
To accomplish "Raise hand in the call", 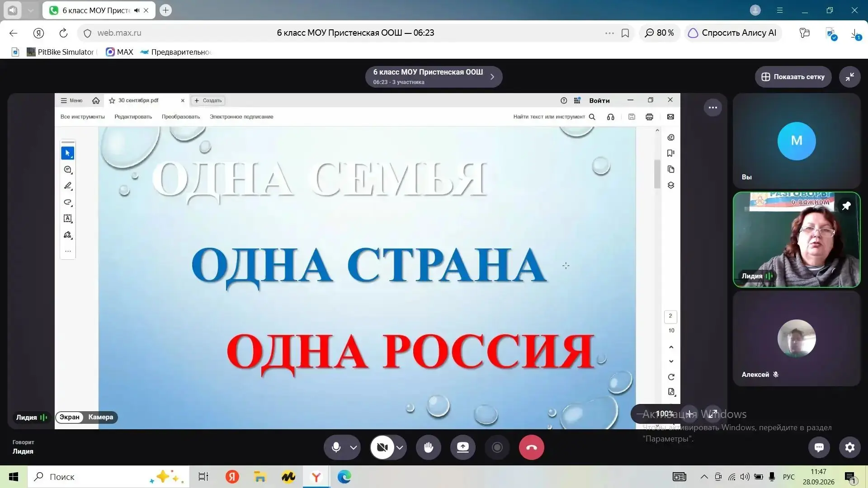I will tap(429, 447).
